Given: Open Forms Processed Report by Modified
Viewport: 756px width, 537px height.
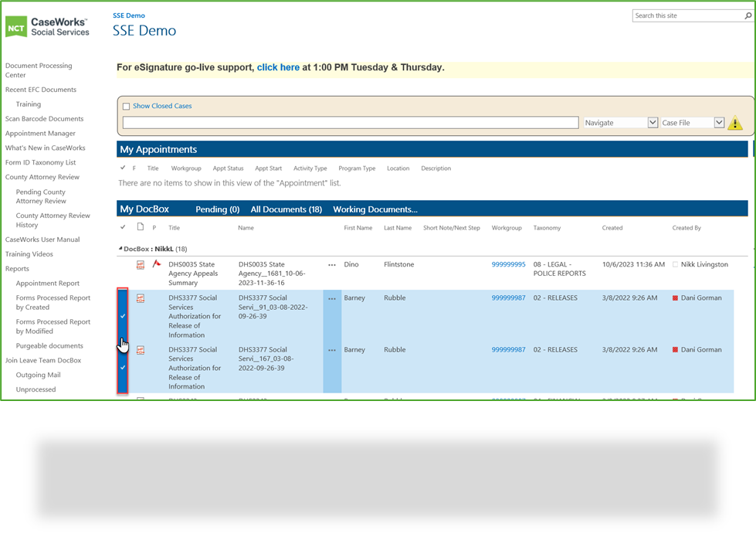Looking at the screenshot, I should (53, 326).
